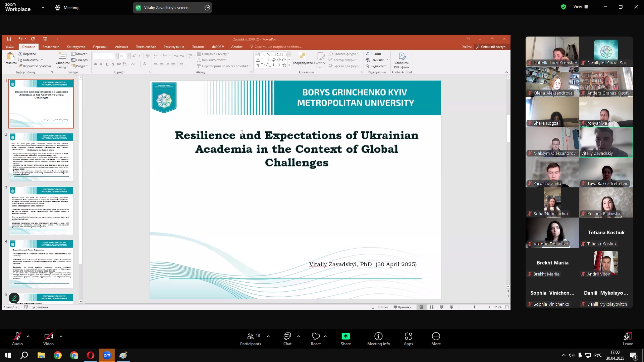Open the View layout menu
This screenshot has height=362, width=644.
click(x=581, y=7)
